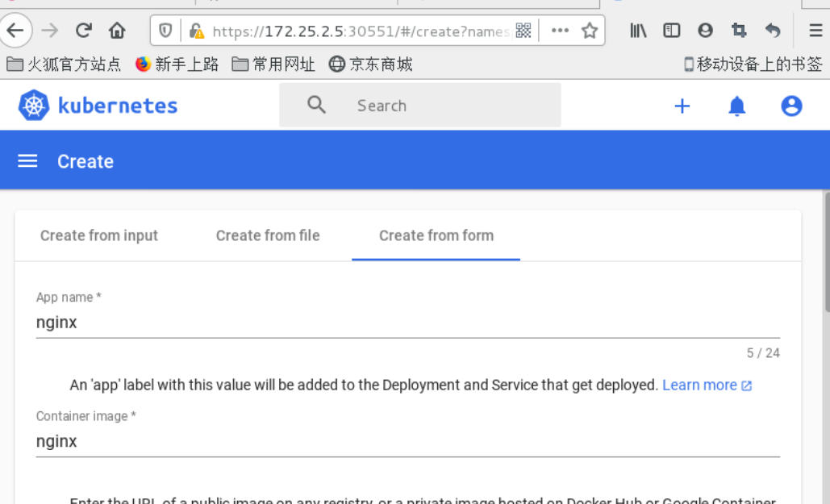Create a new resource with plus icon
The image size is (830, 504).
[682, 106]
